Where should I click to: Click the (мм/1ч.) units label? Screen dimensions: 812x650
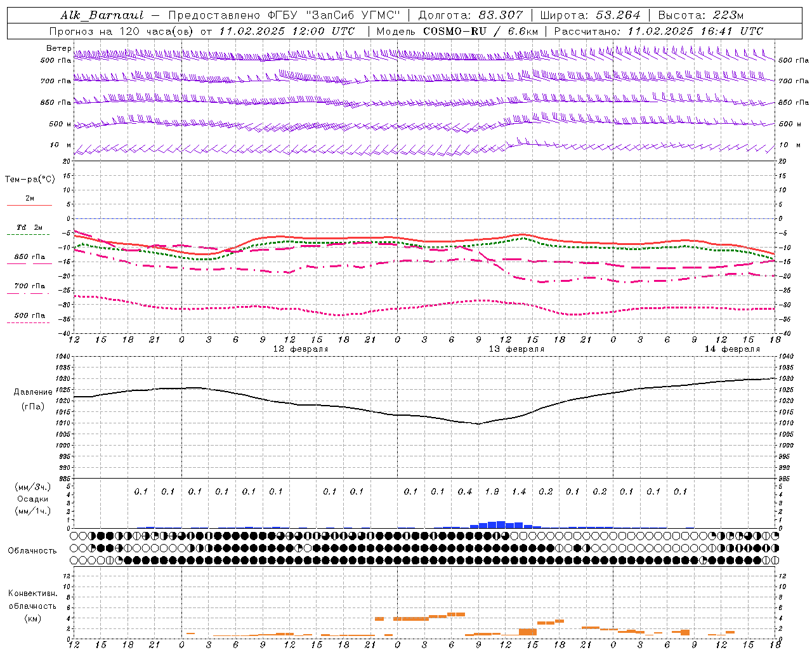click(33, 511)
